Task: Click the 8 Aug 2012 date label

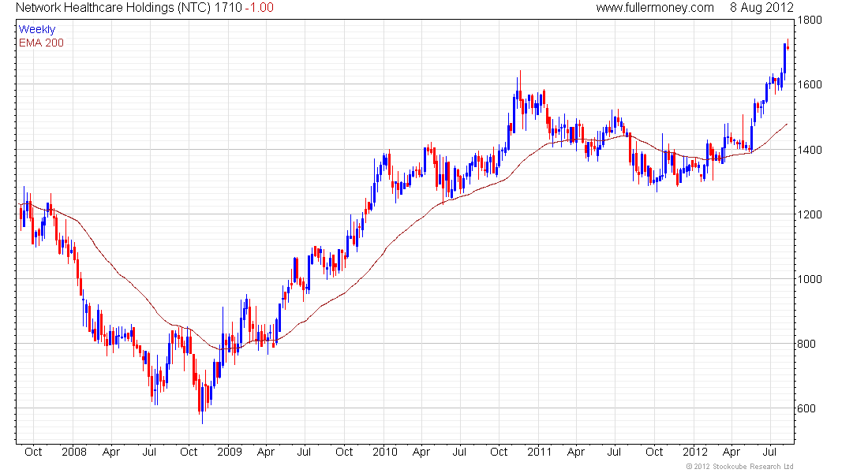Action: (761, 7)
